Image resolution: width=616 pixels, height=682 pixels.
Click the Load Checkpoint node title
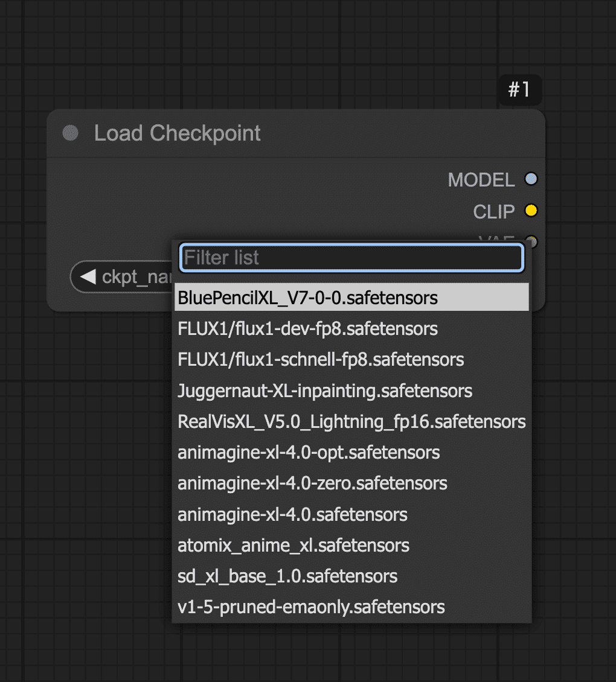pyautogui.click(x=177, y=133)
